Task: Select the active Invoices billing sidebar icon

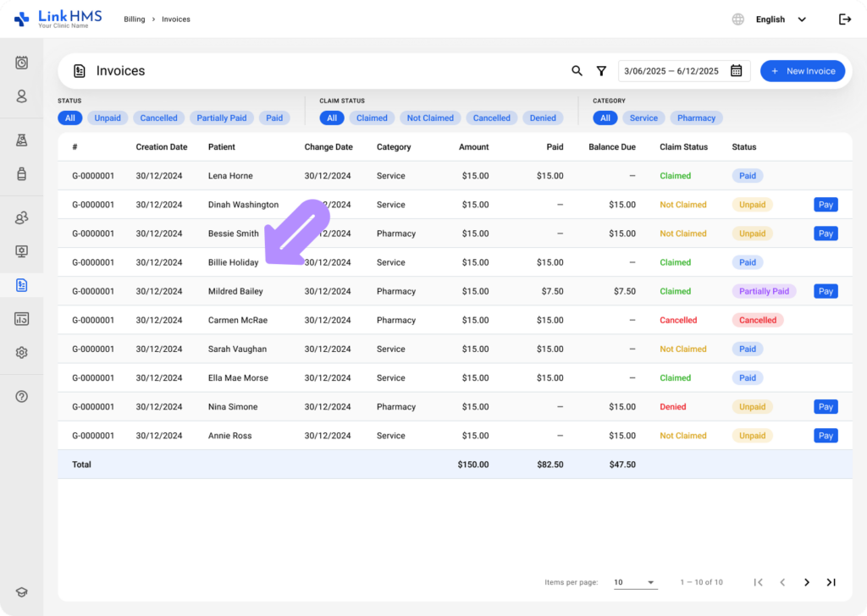Action: [21, 285]
